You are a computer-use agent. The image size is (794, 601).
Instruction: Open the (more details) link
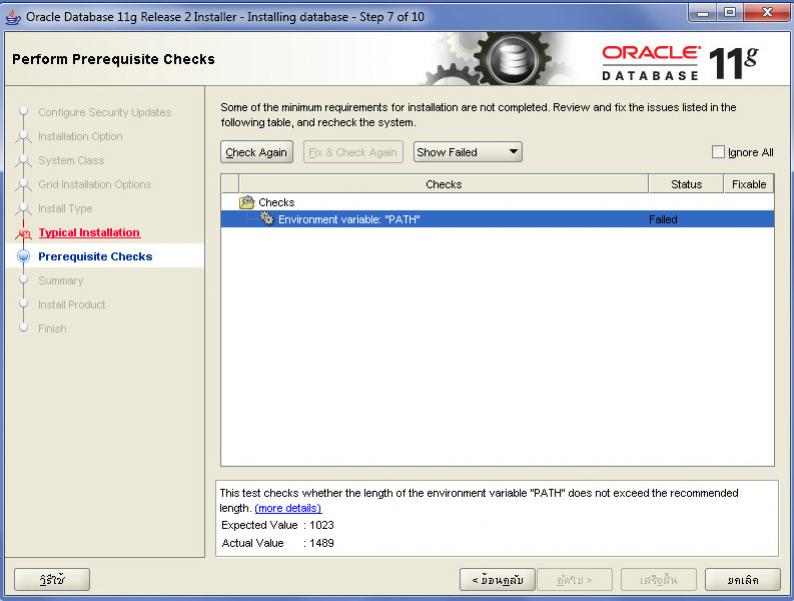[288, 508]
